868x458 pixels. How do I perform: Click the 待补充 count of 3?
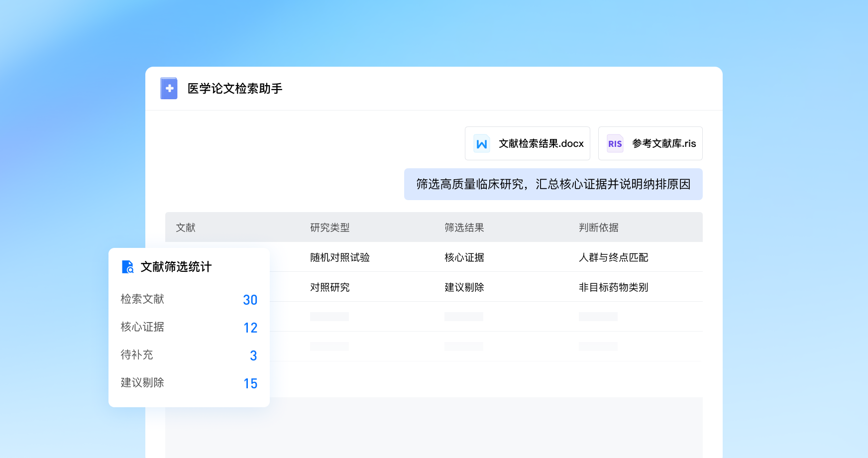(x=253, y=355)
